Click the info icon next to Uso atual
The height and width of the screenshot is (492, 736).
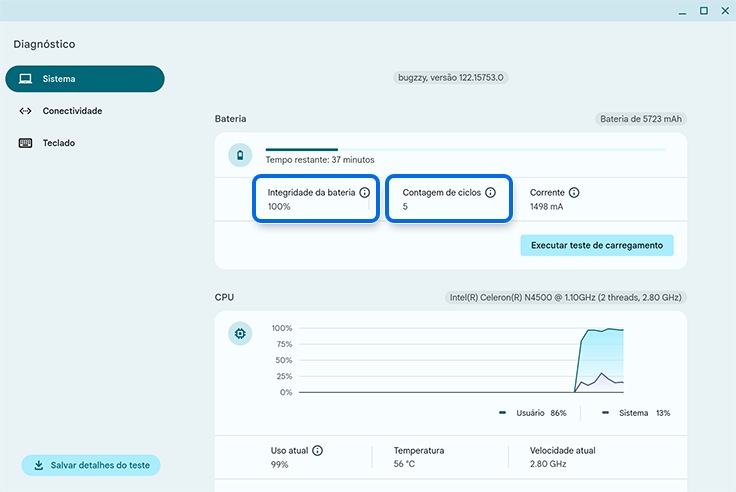pos(317,451)
